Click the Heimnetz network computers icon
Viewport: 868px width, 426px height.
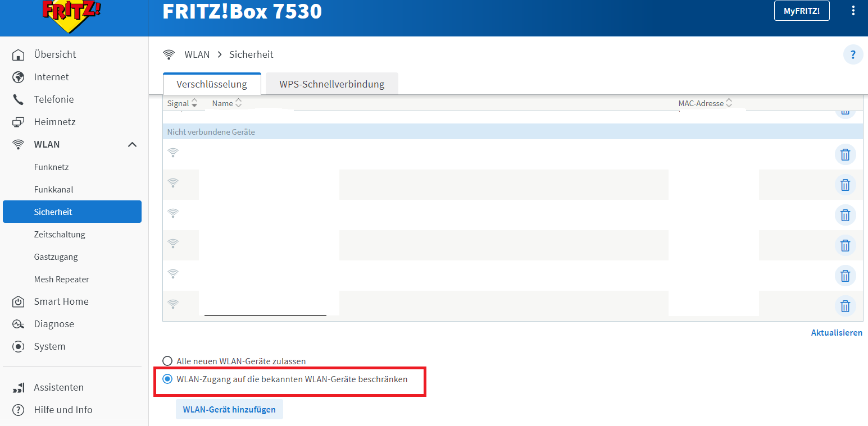pos(19,122)
